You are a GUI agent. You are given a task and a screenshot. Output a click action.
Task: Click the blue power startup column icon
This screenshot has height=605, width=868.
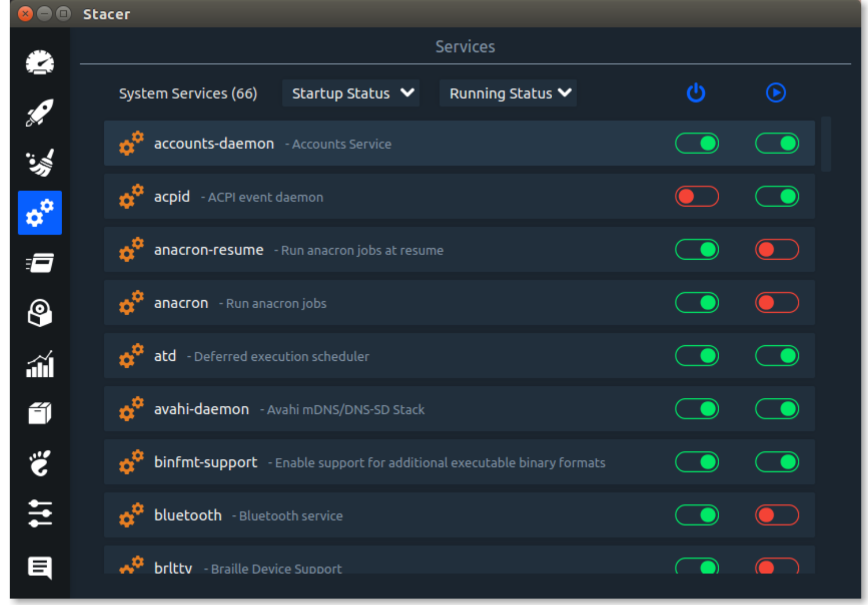pos(696,93)
